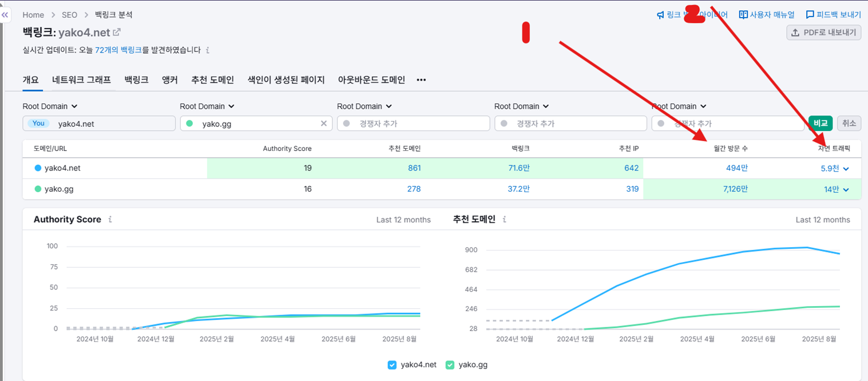Remove yako.gg using the X icon

[x=324, y=123]
